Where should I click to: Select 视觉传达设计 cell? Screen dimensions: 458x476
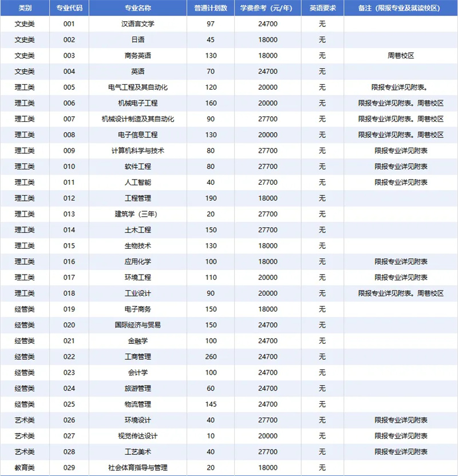[138, 436]
